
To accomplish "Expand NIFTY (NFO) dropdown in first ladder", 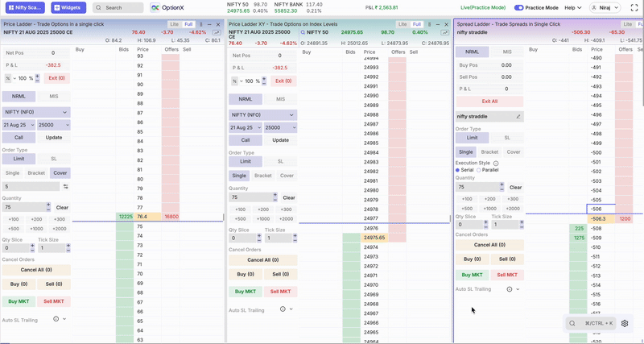I will (x=35, y=112).
